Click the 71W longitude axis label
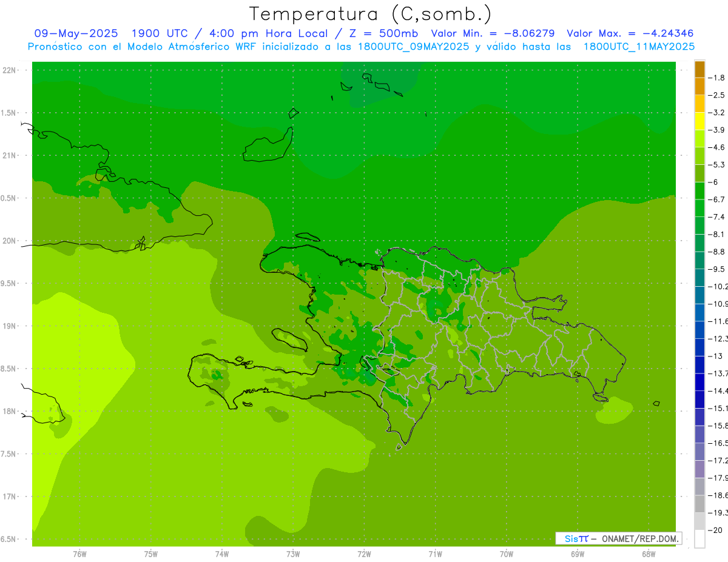Screen dimensions: 728x562 (x=435, y=554)
